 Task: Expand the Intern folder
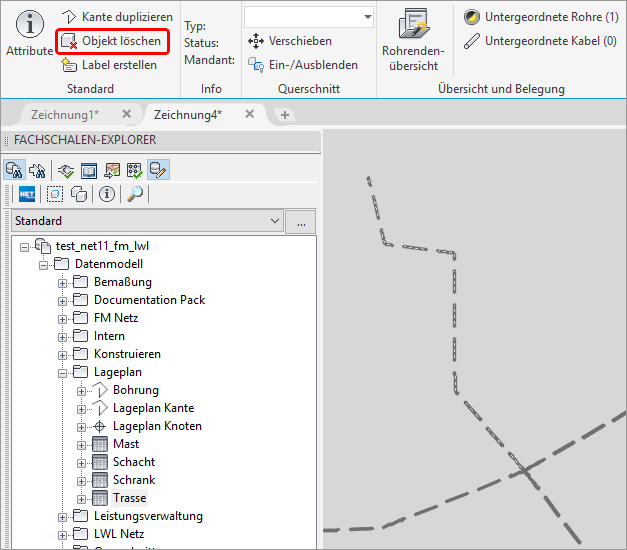click(62, 337)
